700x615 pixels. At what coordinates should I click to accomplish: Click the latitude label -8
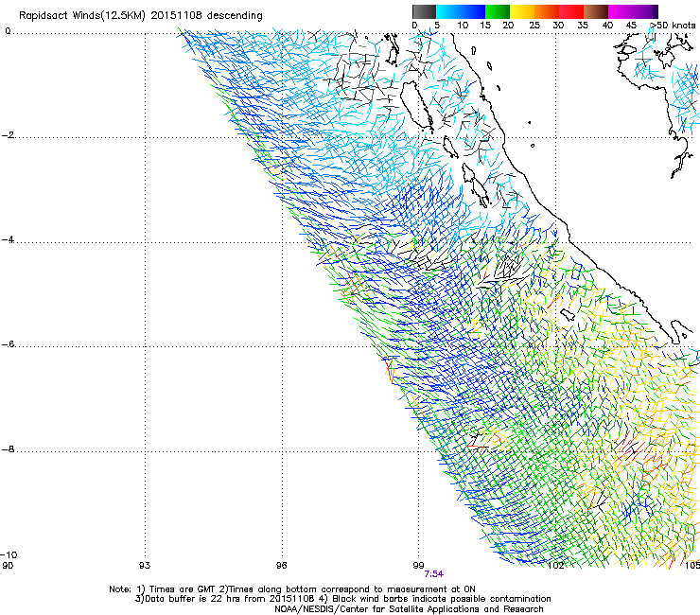(8, 449)
